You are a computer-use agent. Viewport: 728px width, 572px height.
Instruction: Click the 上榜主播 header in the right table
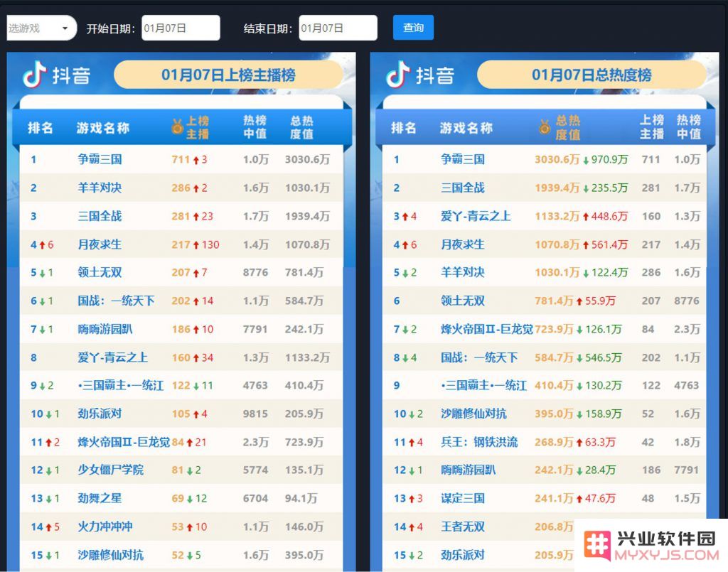651,127
